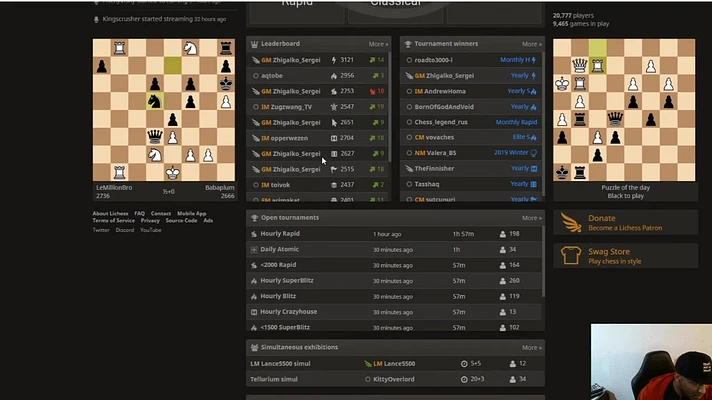Click the Hourly Blitz flame icon
The width and height of the screenshot is (712, 400).
254,296
